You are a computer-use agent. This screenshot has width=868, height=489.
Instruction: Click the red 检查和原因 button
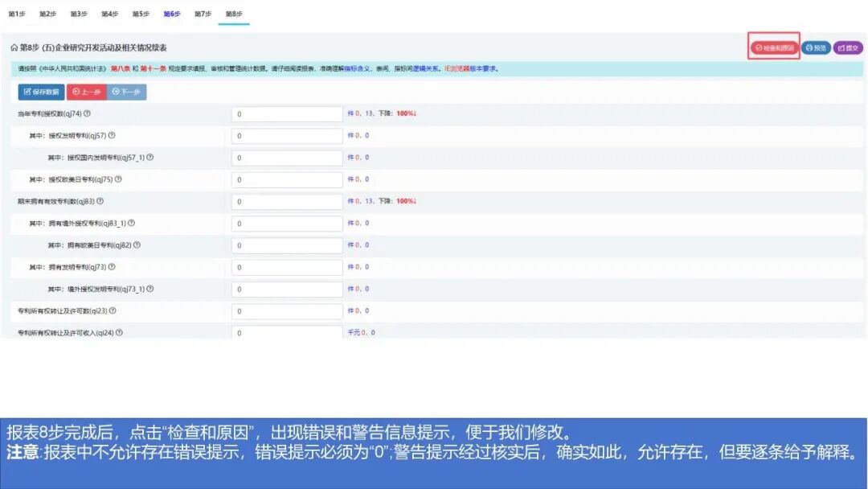[775, 47]
